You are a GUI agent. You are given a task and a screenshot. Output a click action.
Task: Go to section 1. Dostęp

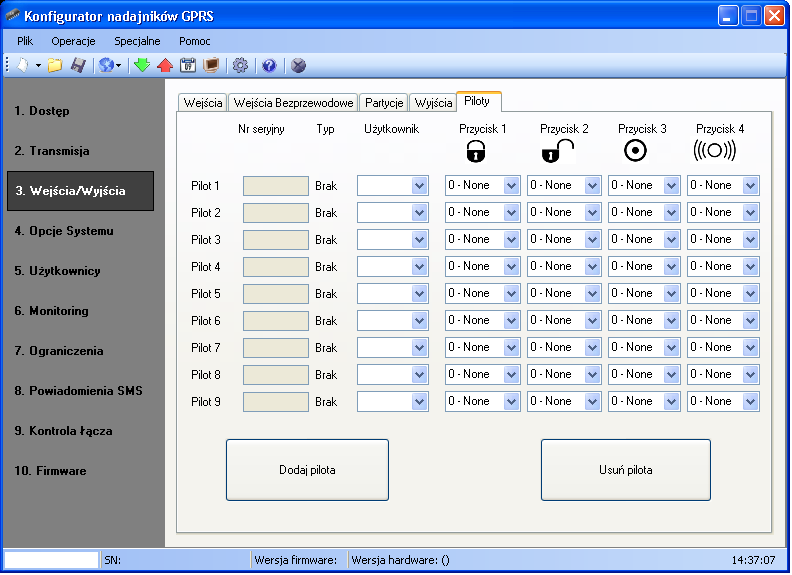coord(42,111)
